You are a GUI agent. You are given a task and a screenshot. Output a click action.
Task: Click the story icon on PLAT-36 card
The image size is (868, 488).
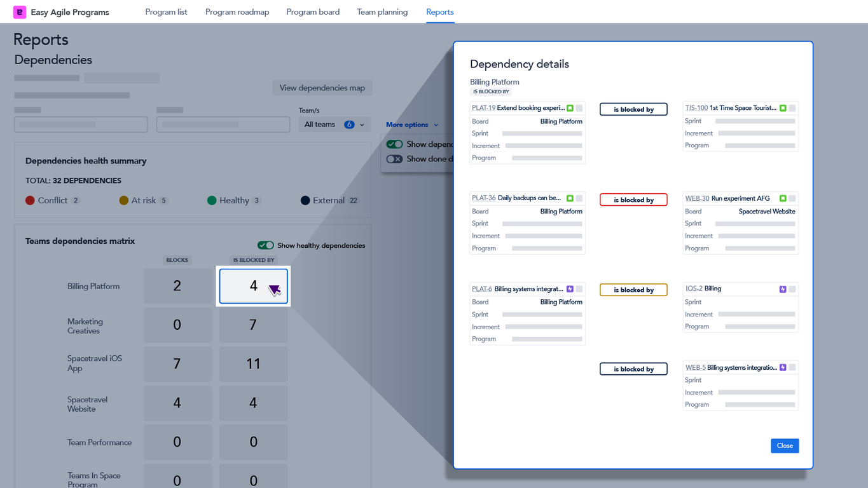pos(570,198)
